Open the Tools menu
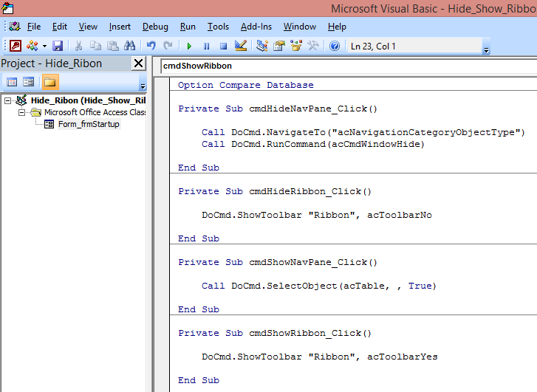537x392 pixels. [218, 27]
